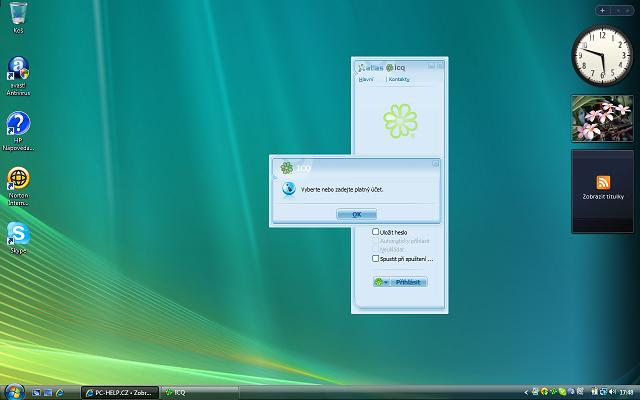The height and width of the screenshot is (400, 640).
Task: Click the sidebar plus button to add gadgets
Action: pyautogui.click(x=602, y=9)
